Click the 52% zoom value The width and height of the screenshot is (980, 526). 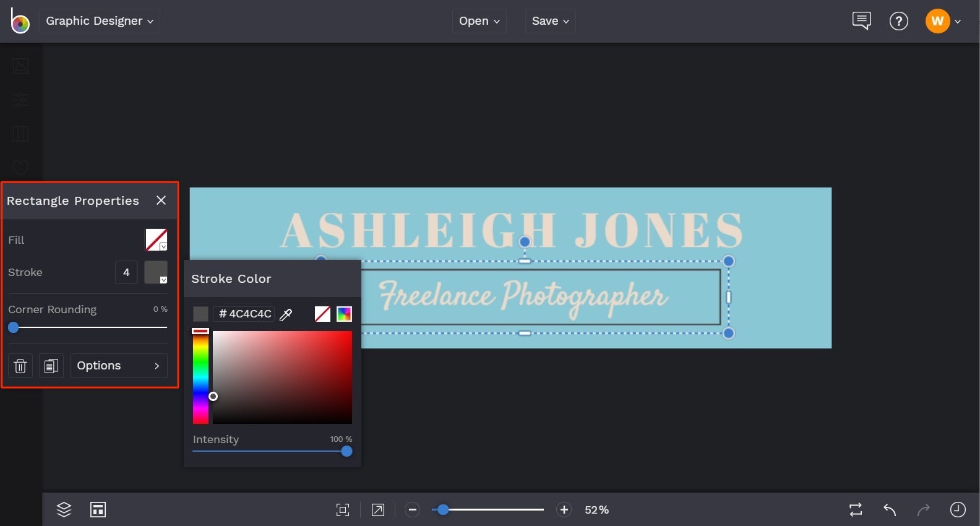(x=597, y=510)
